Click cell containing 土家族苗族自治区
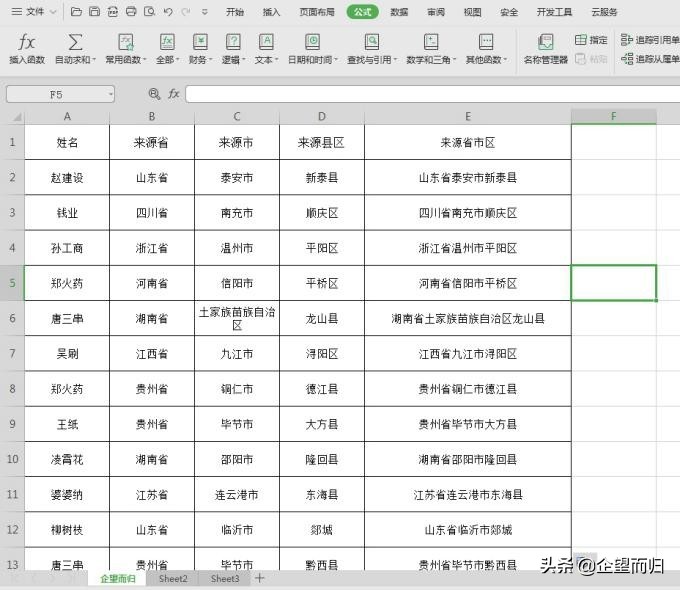The width and height of the screenshot is (680, 590). (237, 318)
